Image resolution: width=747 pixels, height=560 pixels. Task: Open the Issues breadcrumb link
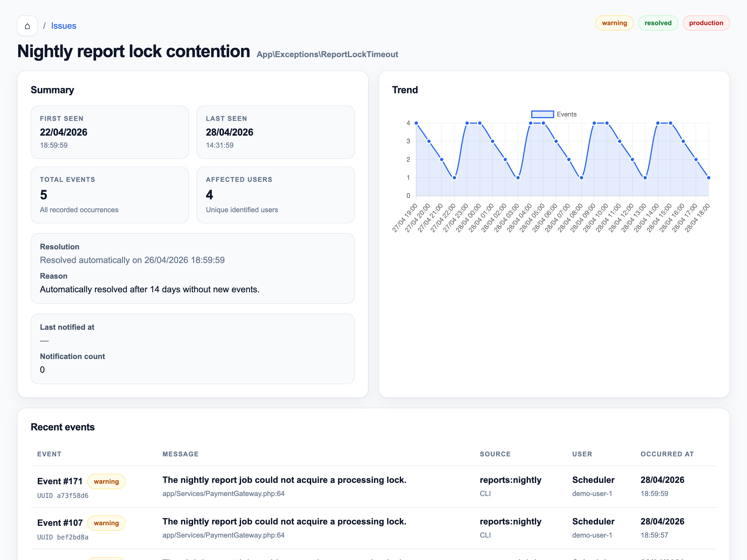63,26
